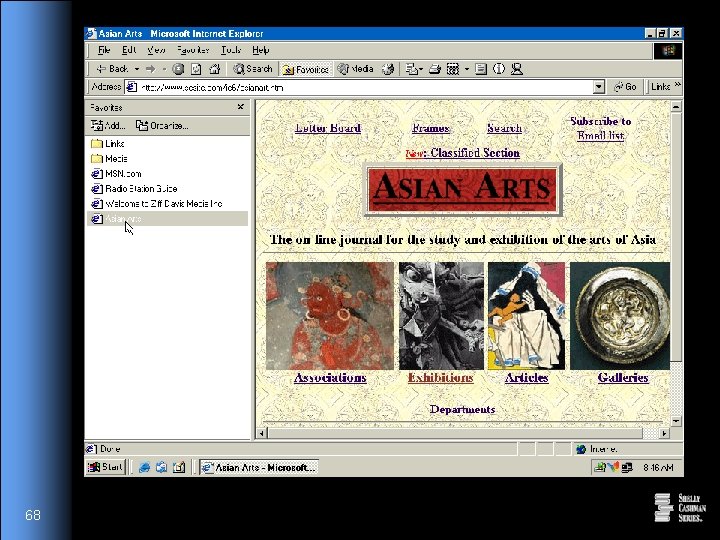
Task: Launch Internet Explorer from Quick Launch
Action: pos(144,467)
